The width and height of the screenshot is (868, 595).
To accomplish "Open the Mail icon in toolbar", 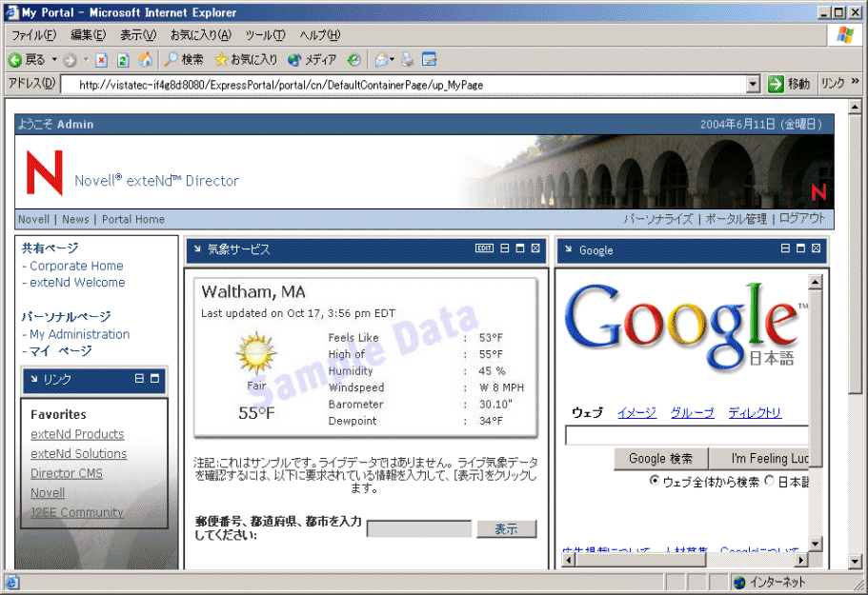I will 381,60.
